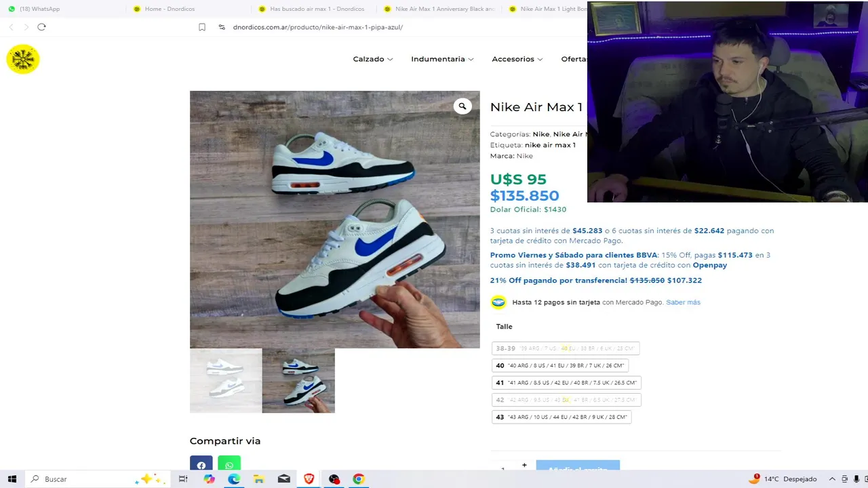Click 'Dolar Oficial: $1430' text
The width and height of the screenshot is (868, 488).
click(528, 209)
